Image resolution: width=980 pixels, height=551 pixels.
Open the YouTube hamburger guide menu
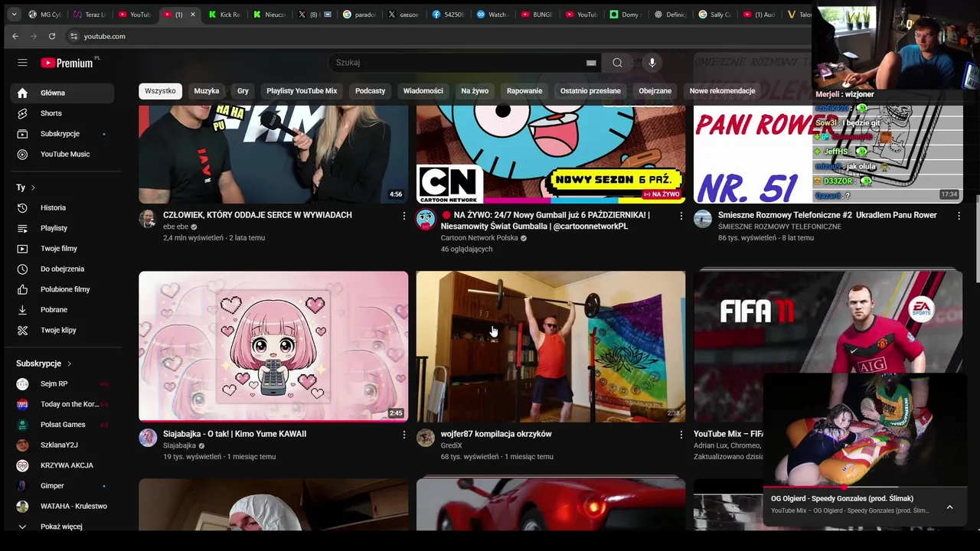tap(22, 63)
